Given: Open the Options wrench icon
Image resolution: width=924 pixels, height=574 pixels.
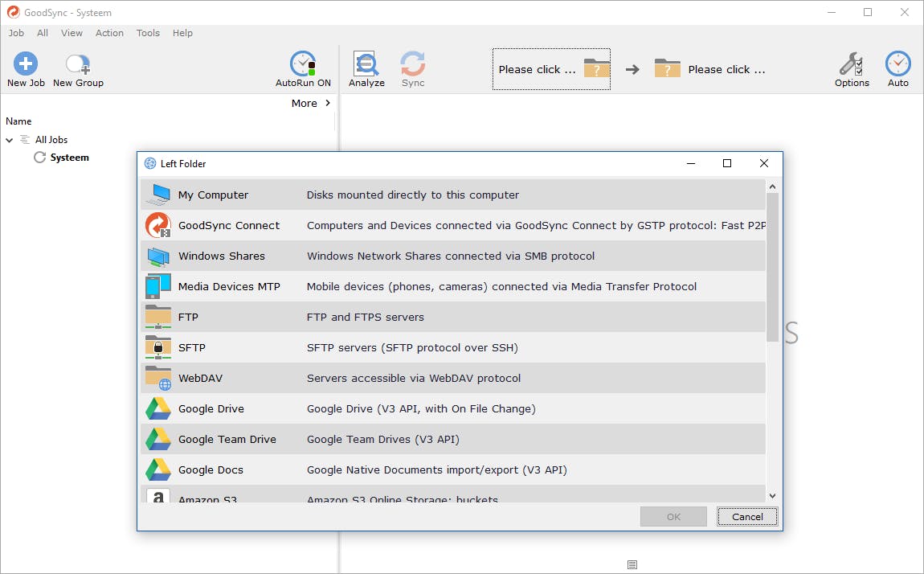Looking at the screenshot, I should 852,64.
